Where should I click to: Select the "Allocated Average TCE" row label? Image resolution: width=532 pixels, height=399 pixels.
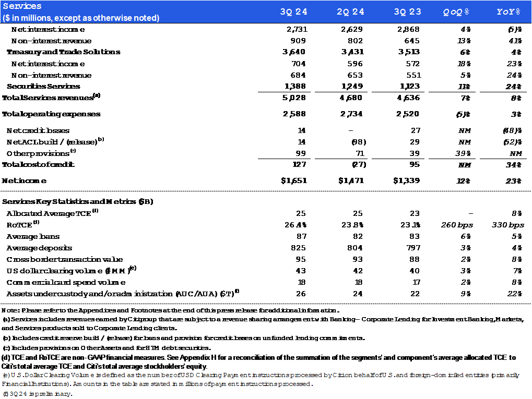(53, 213)
